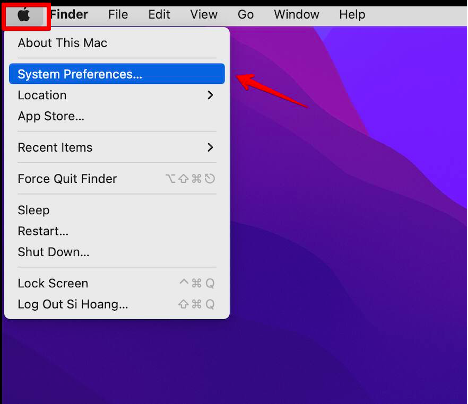Expand Recent Items submenu arrow
This screenshot has height=404, width=468.
[x=210, y=147]
